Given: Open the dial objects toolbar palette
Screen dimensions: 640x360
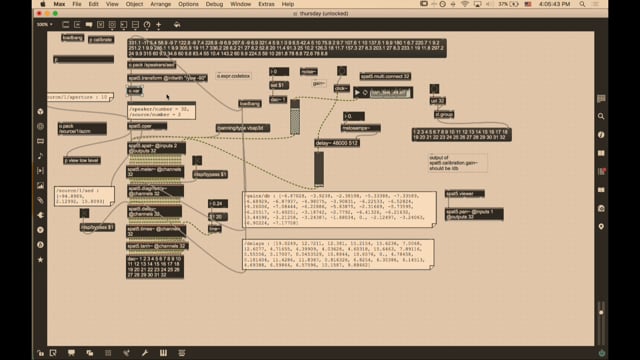Looking at the screenshot, I should (x=147, y=25).
